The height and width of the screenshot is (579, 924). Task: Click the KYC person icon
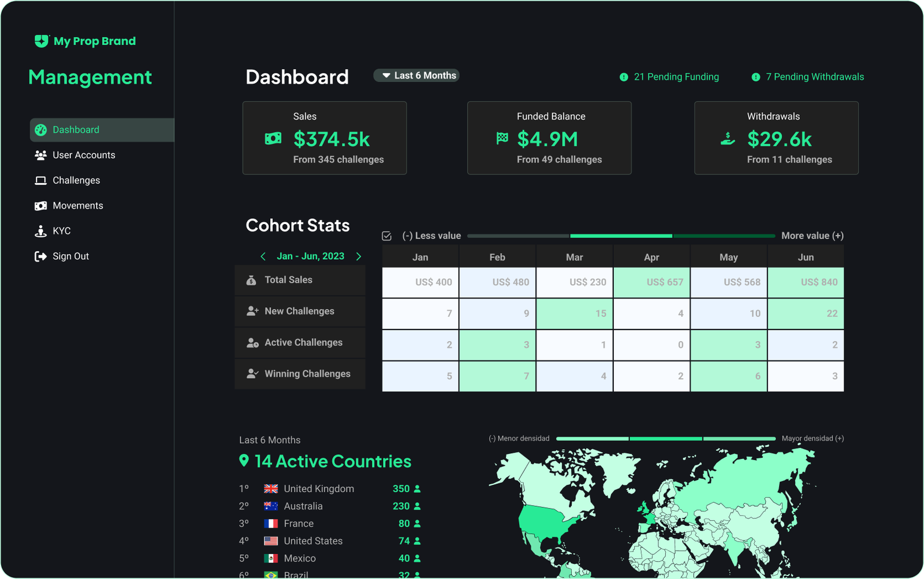point(40,231)
